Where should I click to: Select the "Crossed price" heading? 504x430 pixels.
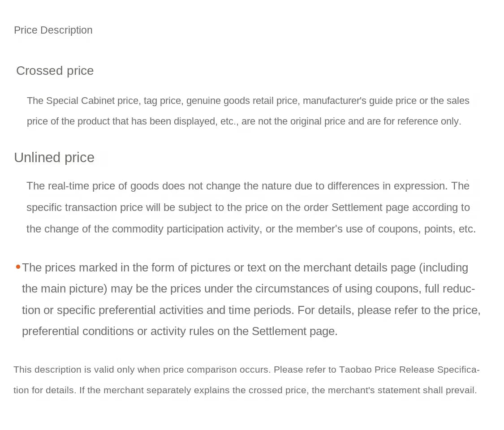[x=55, y=71]
